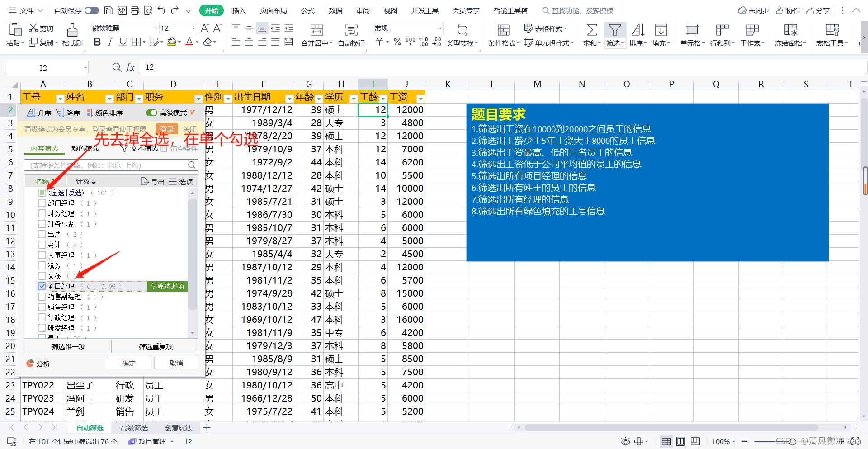Open the 工资 column filter dropdown
The image size is (868, 449).
[420, 98]
